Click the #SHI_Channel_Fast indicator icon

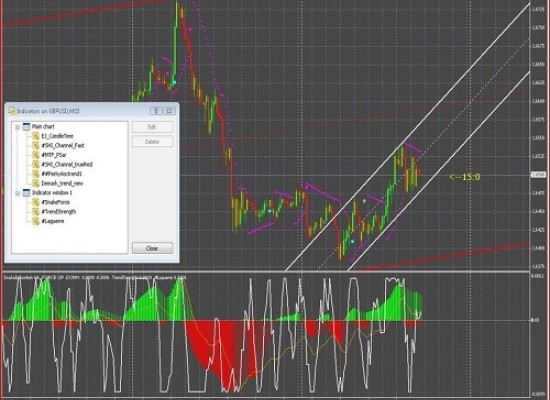[35, 146]
